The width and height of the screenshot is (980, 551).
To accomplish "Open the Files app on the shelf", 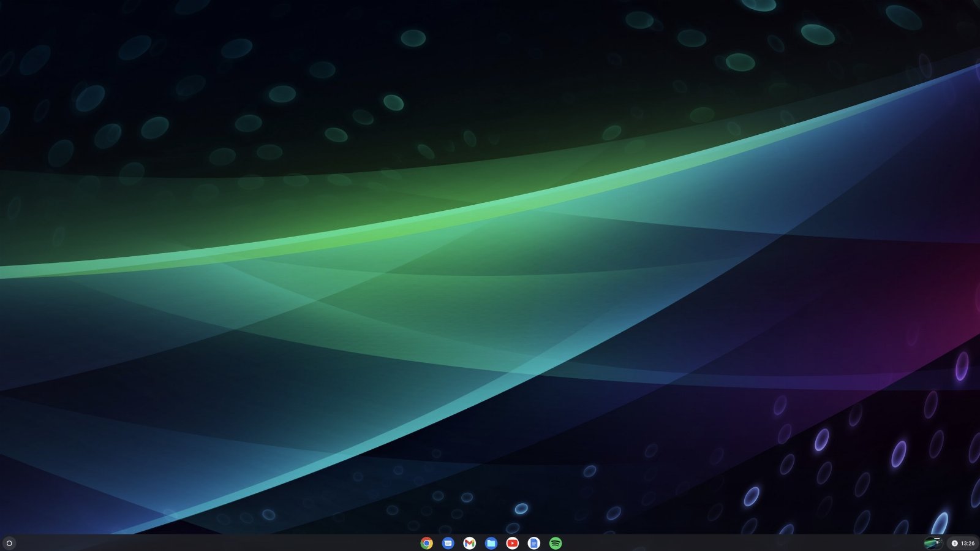I will pos(491,543).
